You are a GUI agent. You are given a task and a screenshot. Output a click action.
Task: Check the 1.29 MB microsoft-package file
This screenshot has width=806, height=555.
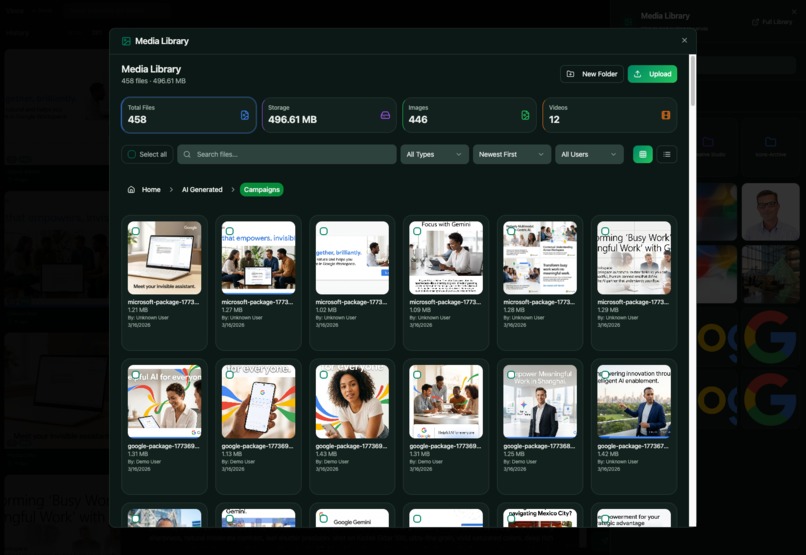coord(606,231)
